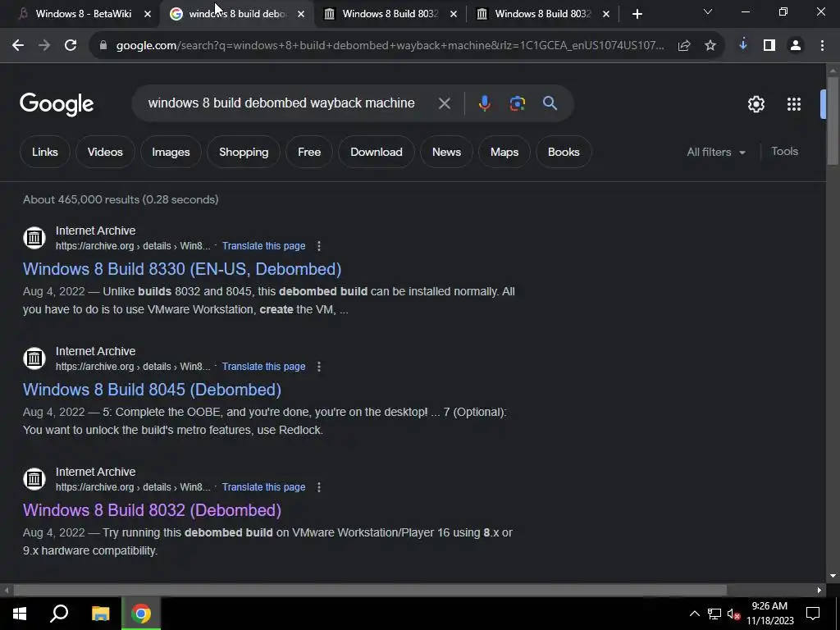Submit search with magnifier icon
This screenshot has height=630, width=840.
pyautogui.click(x=550, y=103)
